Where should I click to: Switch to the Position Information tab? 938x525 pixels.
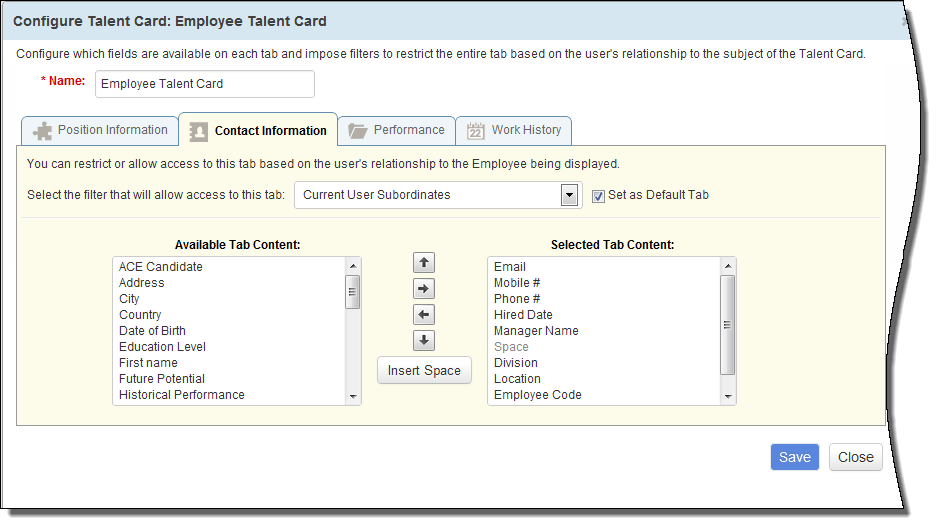[x=100, y=130]
